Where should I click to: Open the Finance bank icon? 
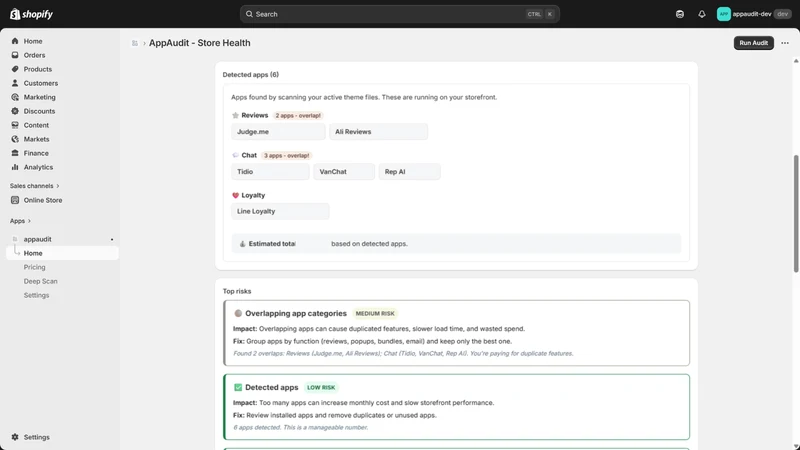[x=15, y=153]
